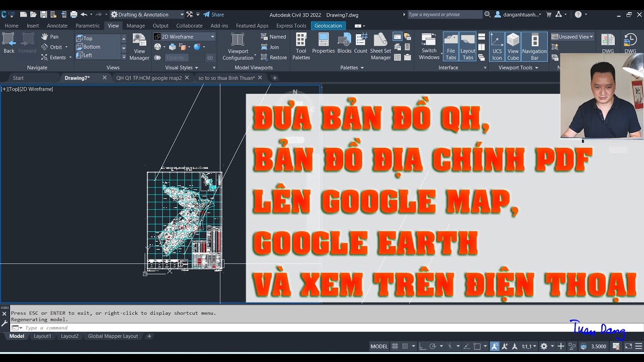Toggle the UCS Icon

click(x=497, y=47)
